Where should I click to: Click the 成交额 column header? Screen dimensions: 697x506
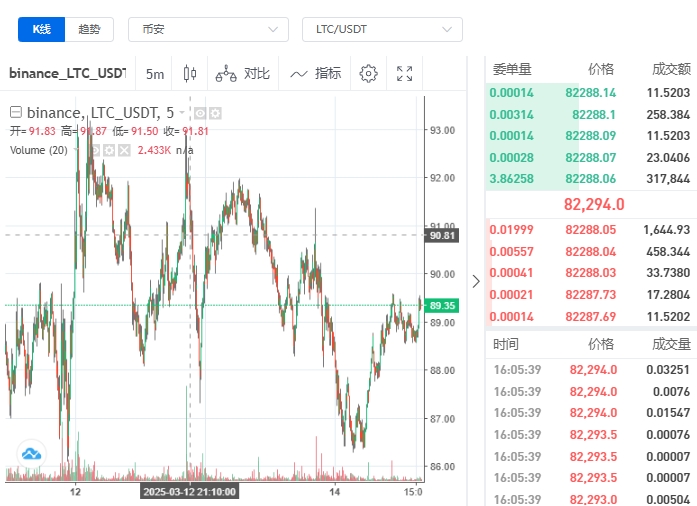coord(671,69)
